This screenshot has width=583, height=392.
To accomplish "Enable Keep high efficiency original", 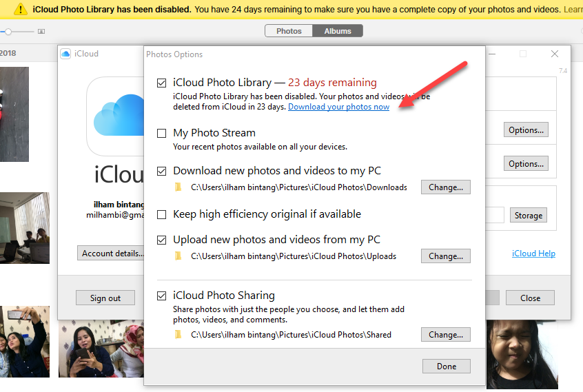I will 162,214.
